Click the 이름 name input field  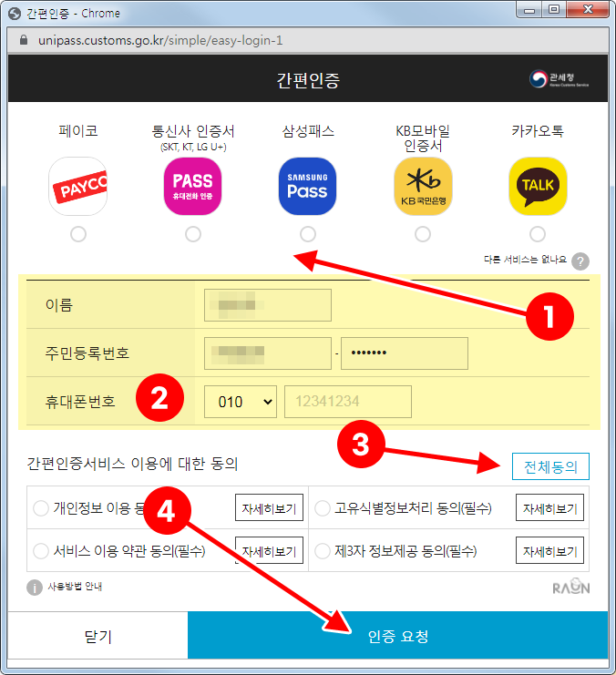pyautogui.click(x=268, y=305)
